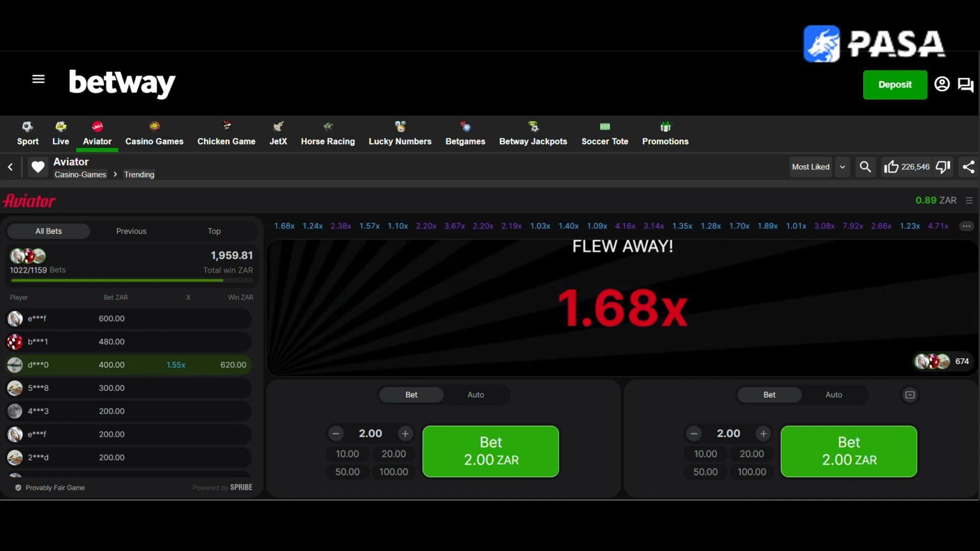
Task: Edit right bet amount field 2.00
Action: pyautogui.click(x=728, y=434)
